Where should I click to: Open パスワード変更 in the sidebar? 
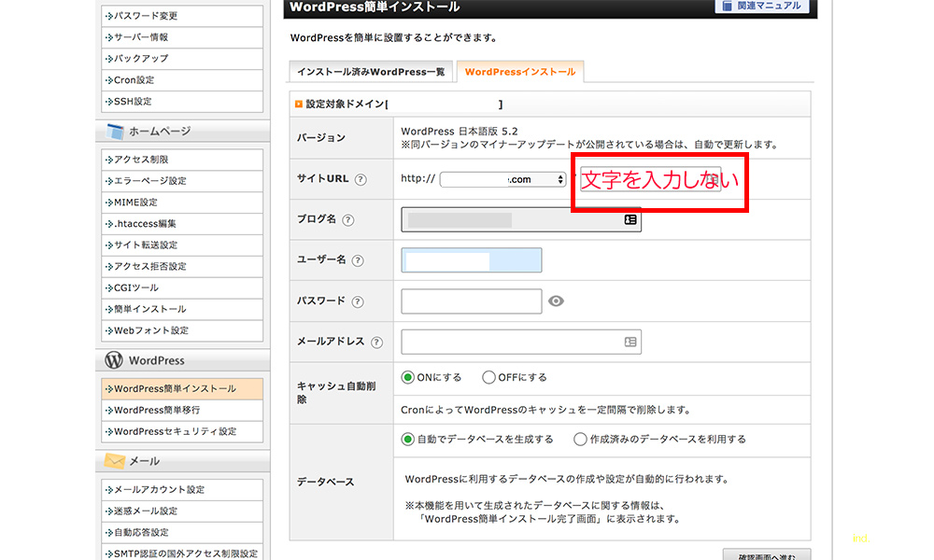click(182, 16)
